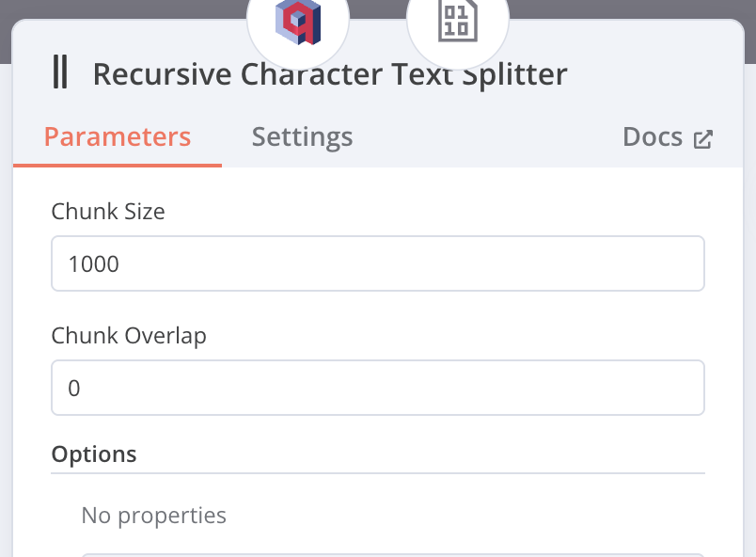Click the Chunk Overlap label
756x557 pixels.
[x=129, y=336]
